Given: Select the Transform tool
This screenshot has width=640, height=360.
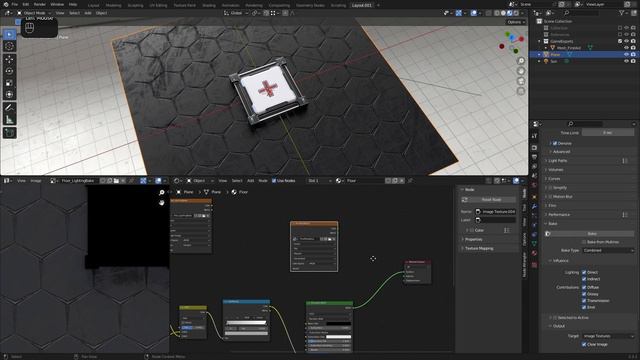Looking at the screenshot, I should point(9,95).
